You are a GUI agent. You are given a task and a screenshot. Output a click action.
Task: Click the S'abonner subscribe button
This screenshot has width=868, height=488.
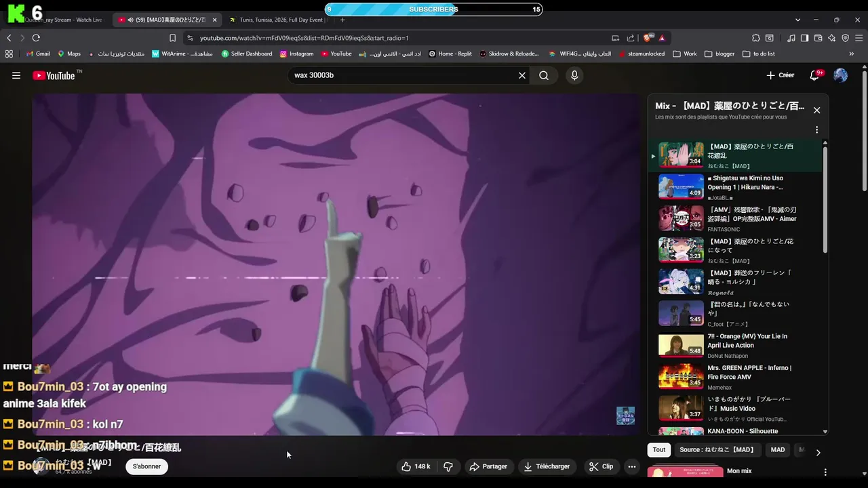[x=146, y=466]
